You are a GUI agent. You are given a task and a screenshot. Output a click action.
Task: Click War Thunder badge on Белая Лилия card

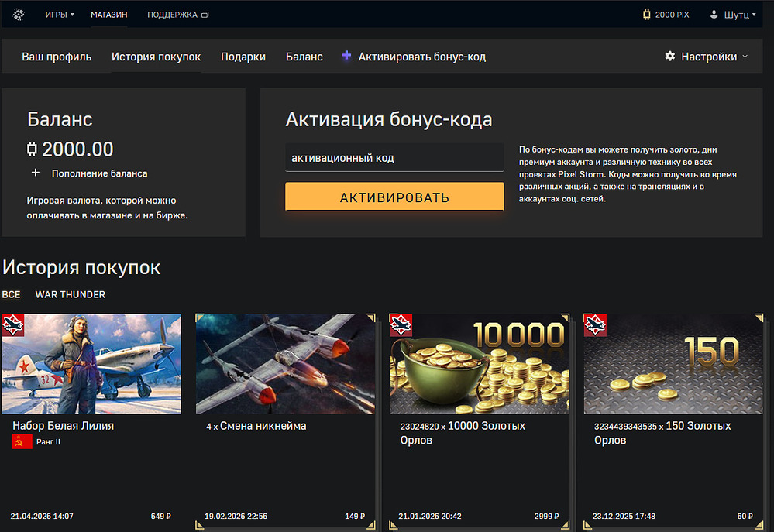tap(13, 325)
